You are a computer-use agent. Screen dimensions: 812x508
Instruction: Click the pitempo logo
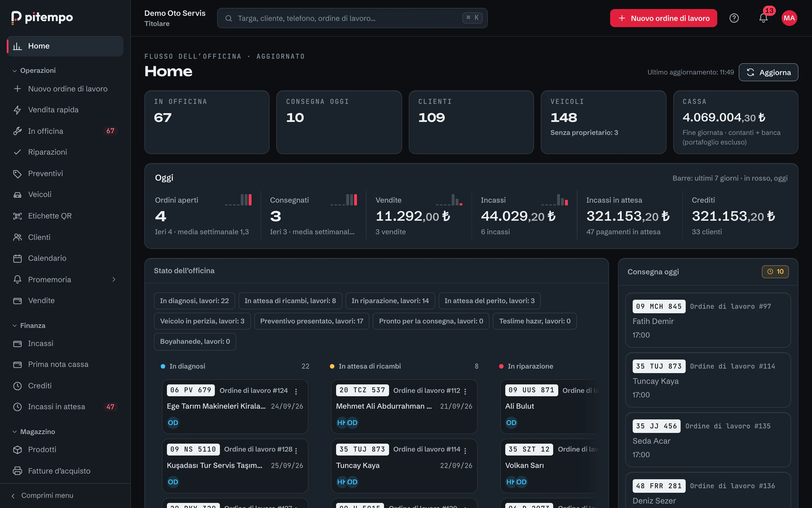click(42, 17)
